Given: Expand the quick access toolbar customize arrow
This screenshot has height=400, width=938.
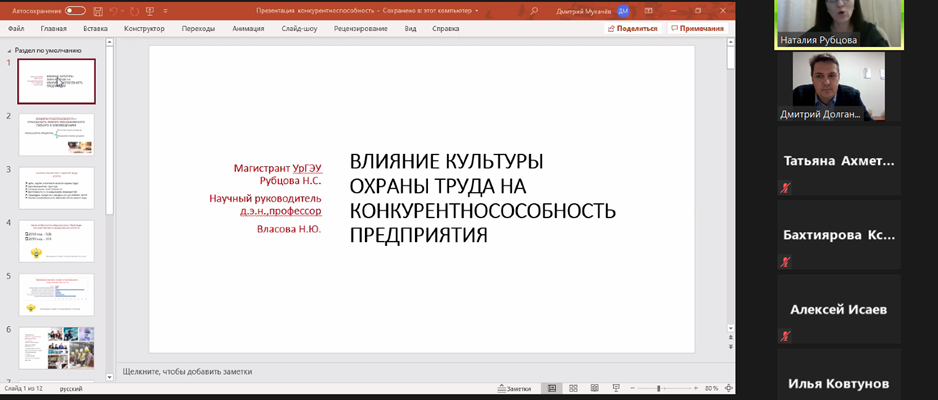Looking at the screenshot, I should coord(166,11).
